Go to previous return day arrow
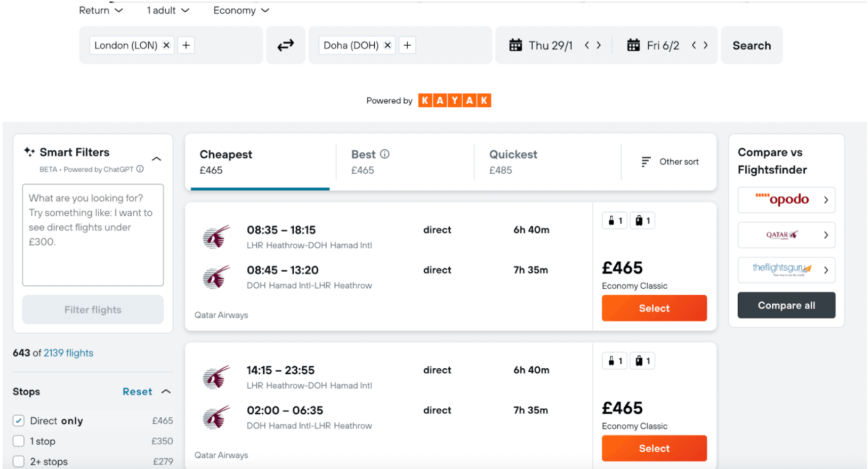Screen dimensions: 868x469 [x=694, y=46]
